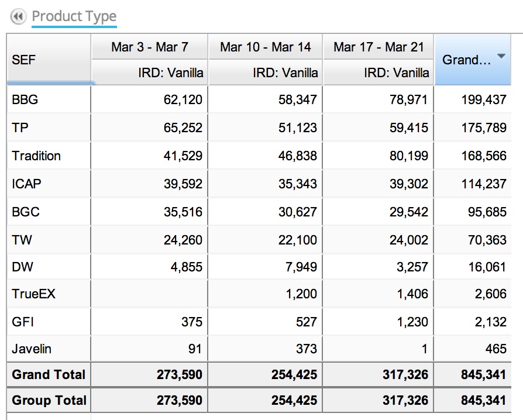Image resolution: width=523 pixels, height=420 pixels.
Task: Click BBG value 62,120
Action: 183,99
